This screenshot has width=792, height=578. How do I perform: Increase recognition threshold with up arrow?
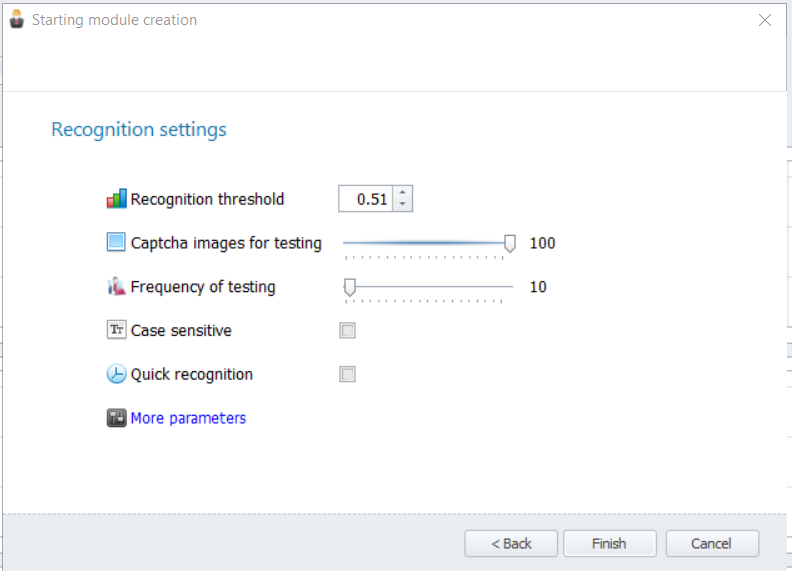pyautogui.click(x=403, y=193)
